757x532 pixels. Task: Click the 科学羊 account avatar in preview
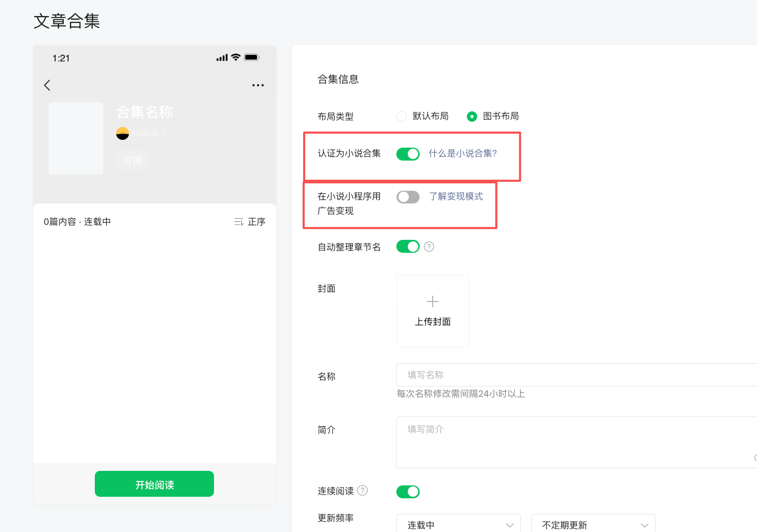point(122,134)
